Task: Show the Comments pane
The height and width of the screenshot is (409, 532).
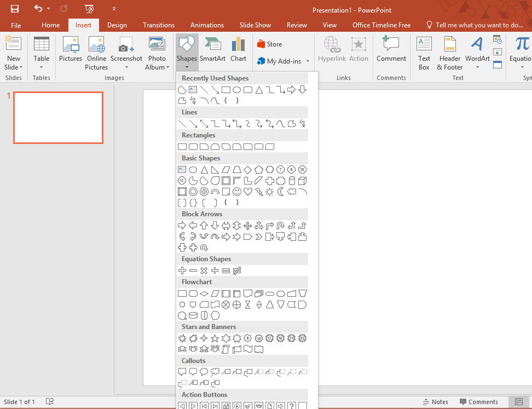Action: tap(479, 401)
